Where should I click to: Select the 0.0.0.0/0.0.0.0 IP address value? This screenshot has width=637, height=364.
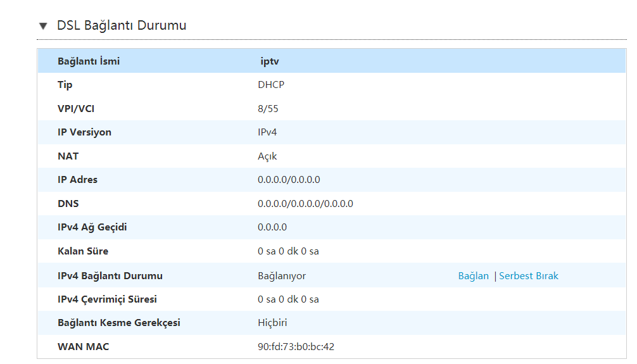coord(289,180)
